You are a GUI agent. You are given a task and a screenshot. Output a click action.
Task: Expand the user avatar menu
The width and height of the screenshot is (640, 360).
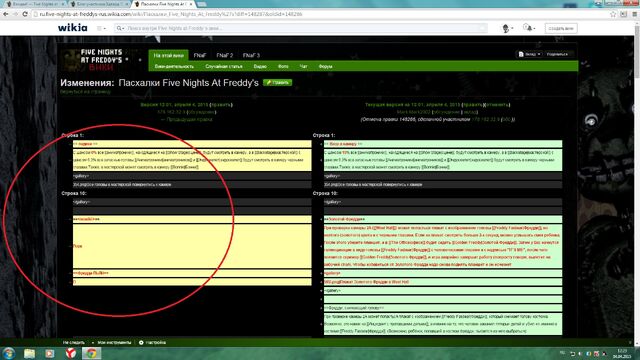click(x=507, y=28)
